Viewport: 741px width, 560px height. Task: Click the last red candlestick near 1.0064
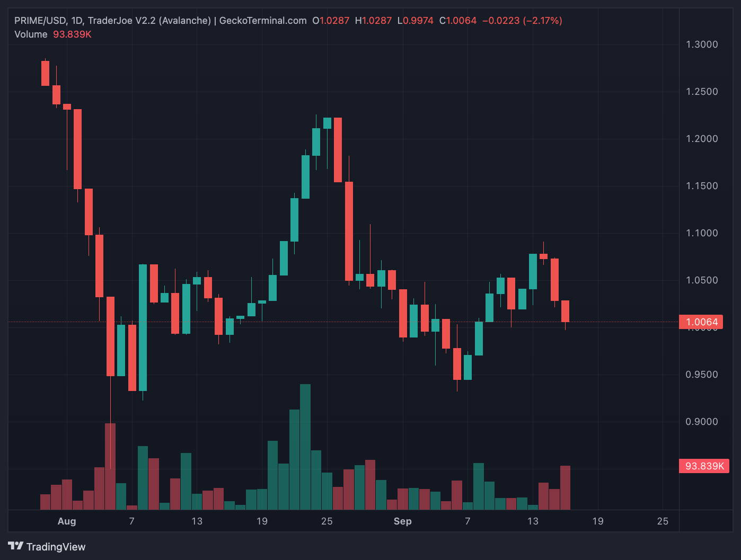(566, 312)
